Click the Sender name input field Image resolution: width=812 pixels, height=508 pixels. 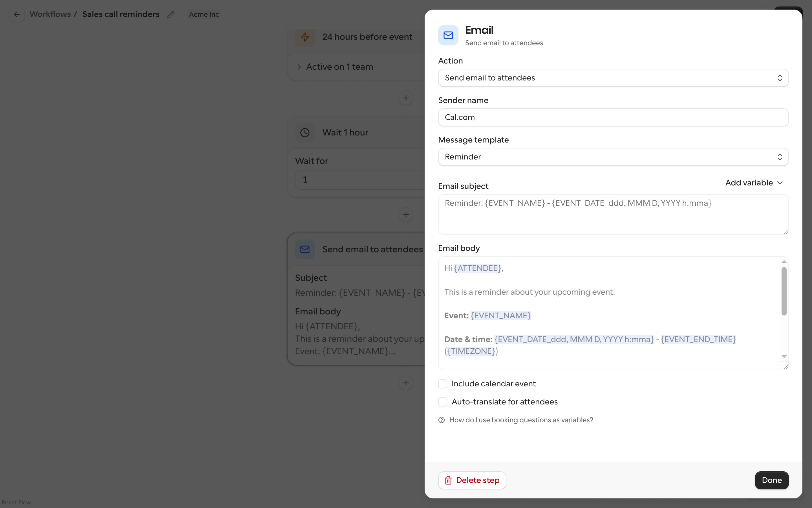click(613, 117)
